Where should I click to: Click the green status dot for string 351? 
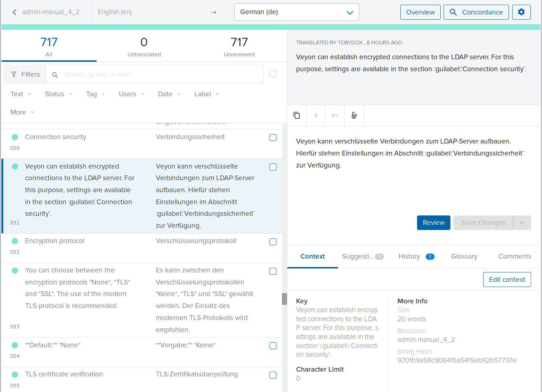pyautogui.click(x=15, y=166)
